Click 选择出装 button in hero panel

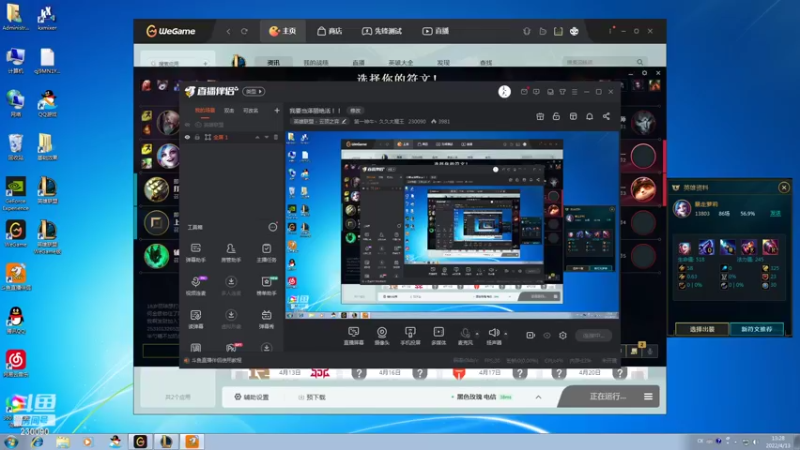click(x=702, y=329)
